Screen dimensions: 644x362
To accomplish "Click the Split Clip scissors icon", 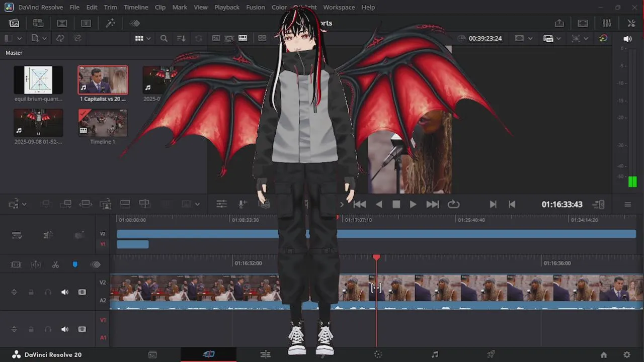I will coord(55,264).
